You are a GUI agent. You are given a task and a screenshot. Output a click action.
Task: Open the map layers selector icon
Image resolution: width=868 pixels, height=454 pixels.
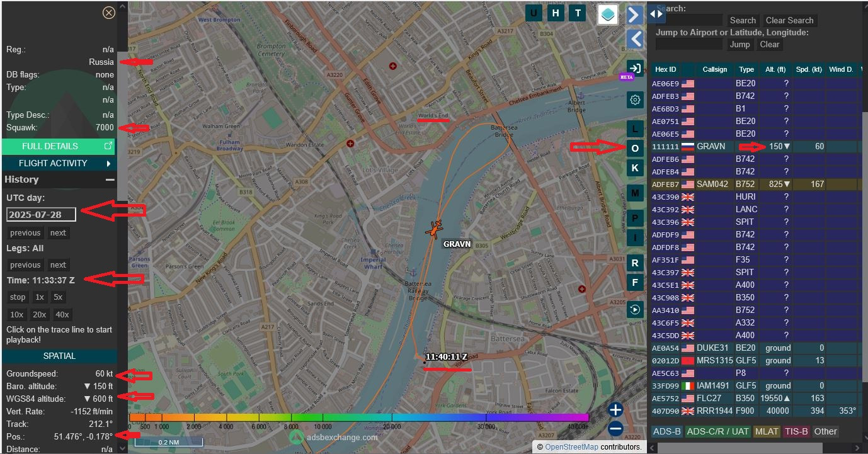[608, 14]
